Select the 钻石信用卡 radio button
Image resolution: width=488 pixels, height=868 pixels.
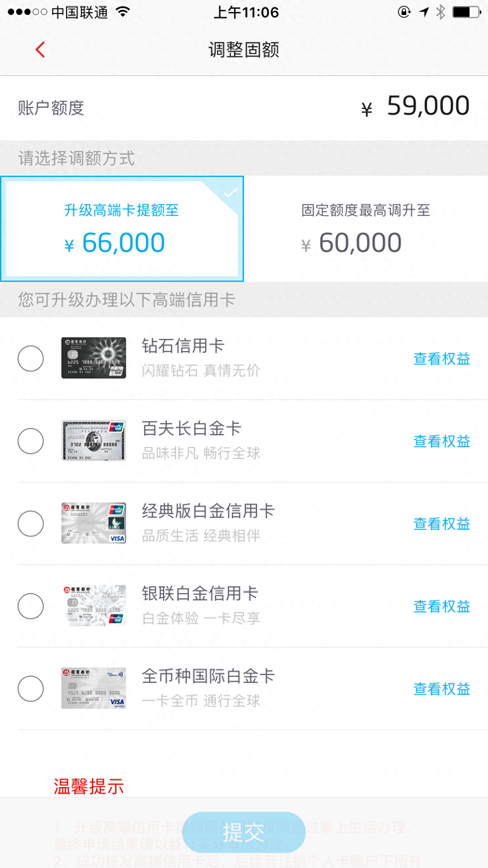click(x=31, y=359)
